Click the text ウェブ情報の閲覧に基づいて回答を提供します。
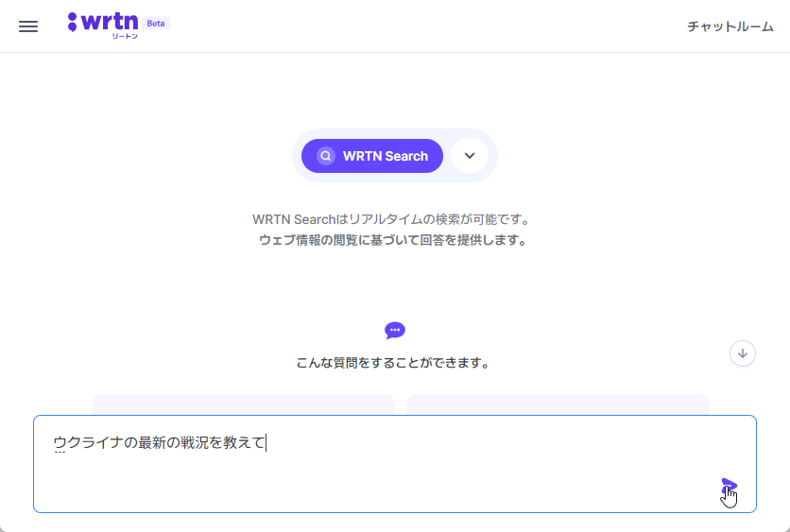Screen dimensions: 790x532 tap(393, 240)
